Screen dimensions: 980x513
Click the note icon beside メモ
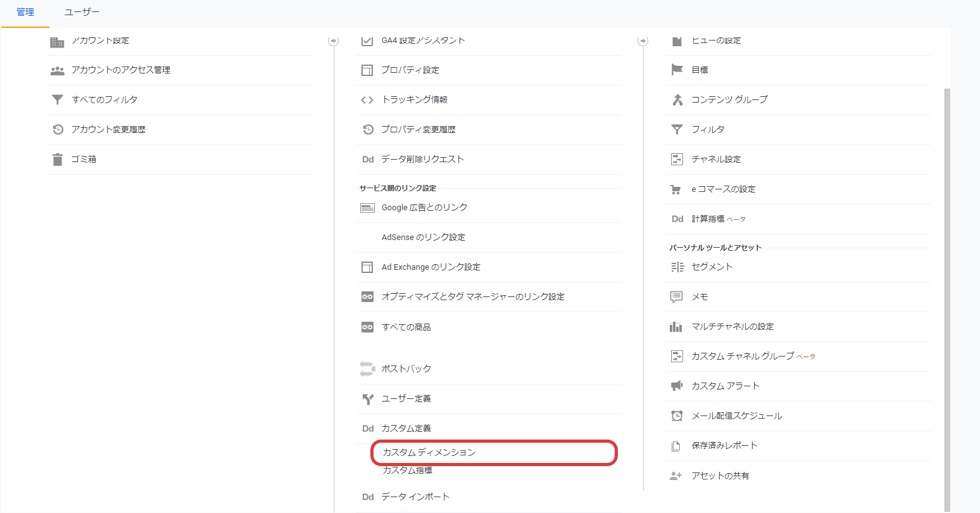point(677,297)
